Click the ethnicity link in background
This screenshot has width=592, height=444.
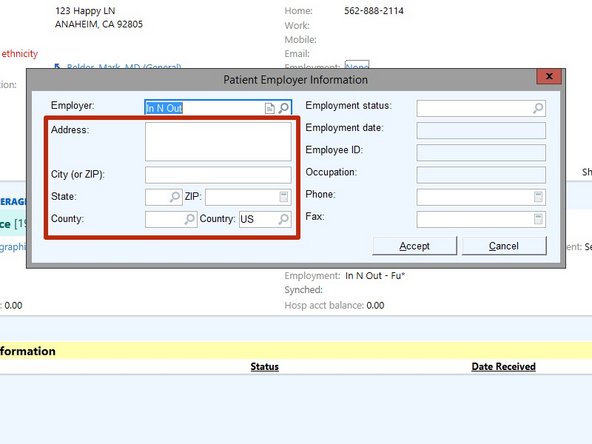pos(20,54)
